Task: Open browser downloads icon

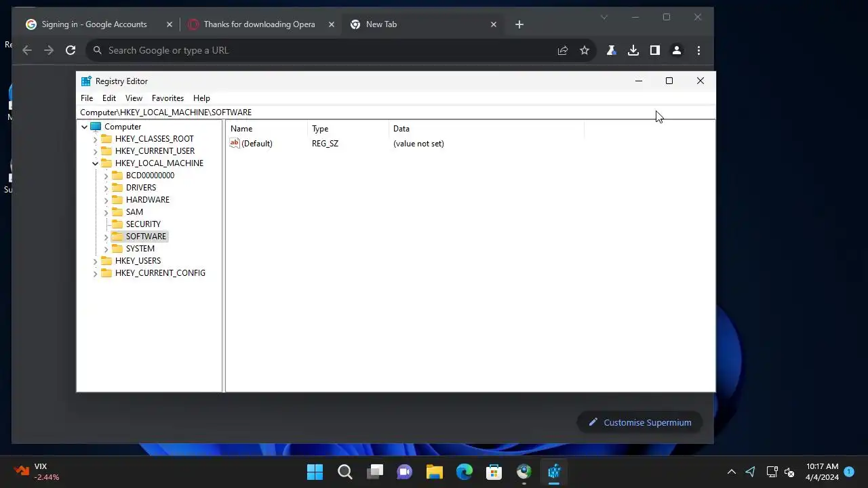Action: pyautogui.click(x=633, y=50)
